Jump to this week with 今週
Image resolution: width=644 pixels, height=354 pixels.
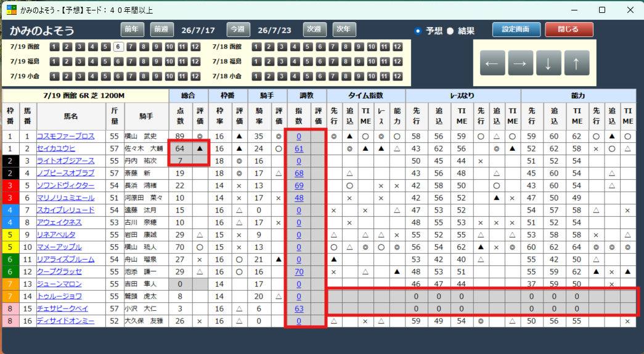coord(238,30)
